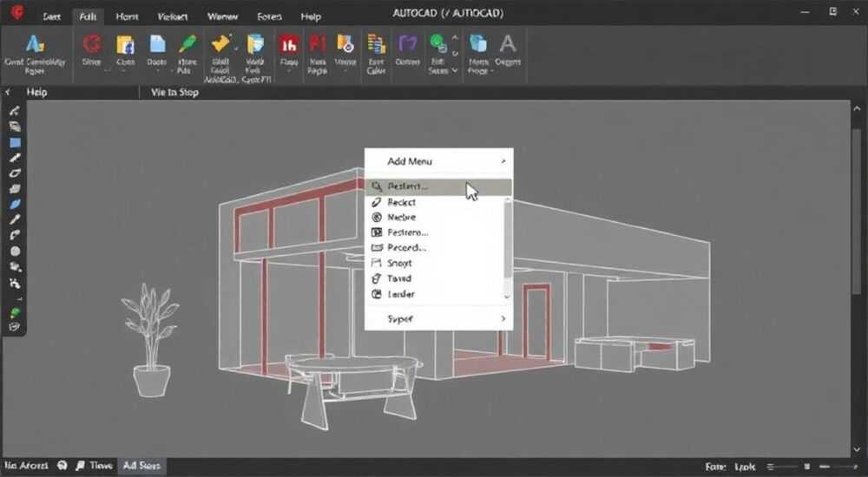Viewport: 868px width, 477px height.
Task: Click down arrow at context menu scrollbar bottom
Action: pos(507,297)
